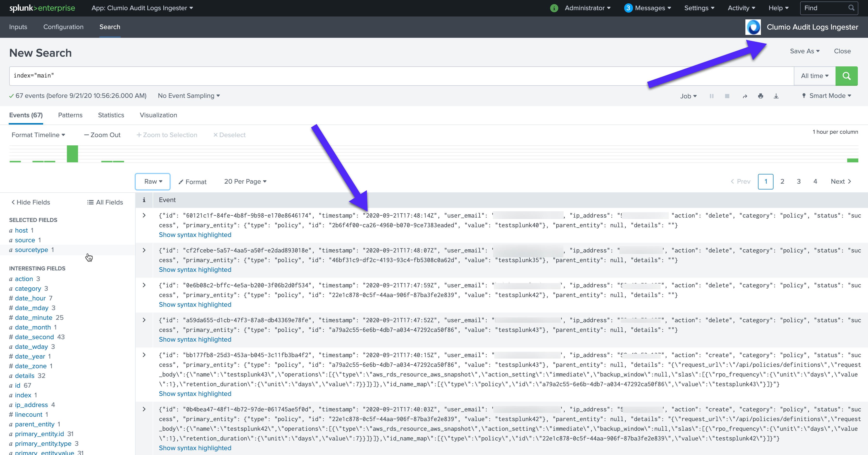The image size is (868, 455).
Task: Pause the search job
Action: [712, 96]
